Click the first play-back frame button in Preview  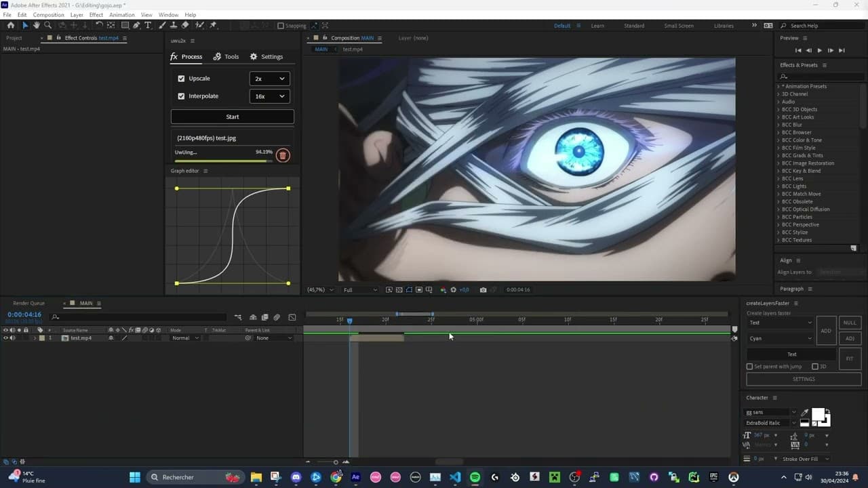tap(798, 50)
